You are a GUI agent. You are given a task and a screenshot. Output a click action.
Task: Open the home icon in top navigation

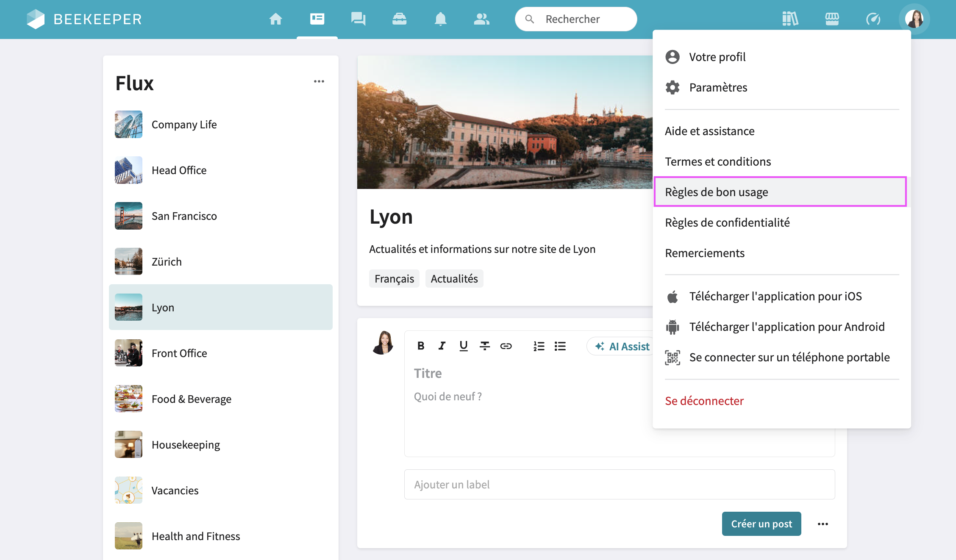pyautogui.click(x=275, y=19)
